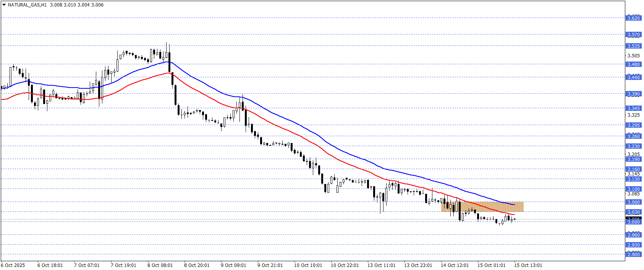Click the 3.130 price level label
Viewport: 644px width, 270px height.
click(634, 179)
